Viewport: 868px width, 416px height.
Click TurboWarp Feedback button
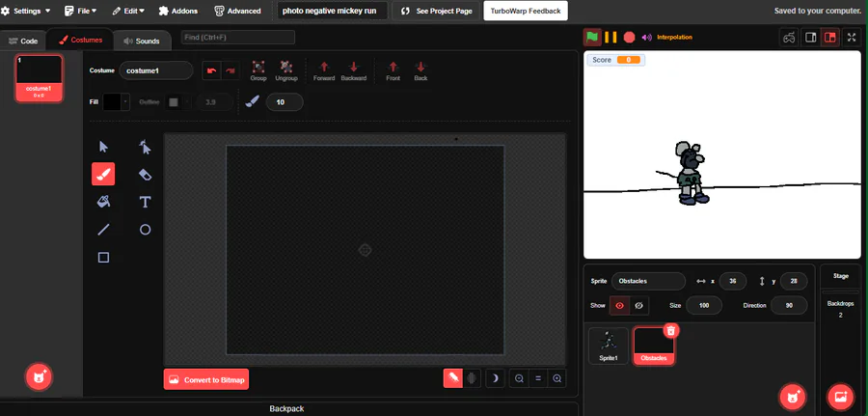click(526, 11)
